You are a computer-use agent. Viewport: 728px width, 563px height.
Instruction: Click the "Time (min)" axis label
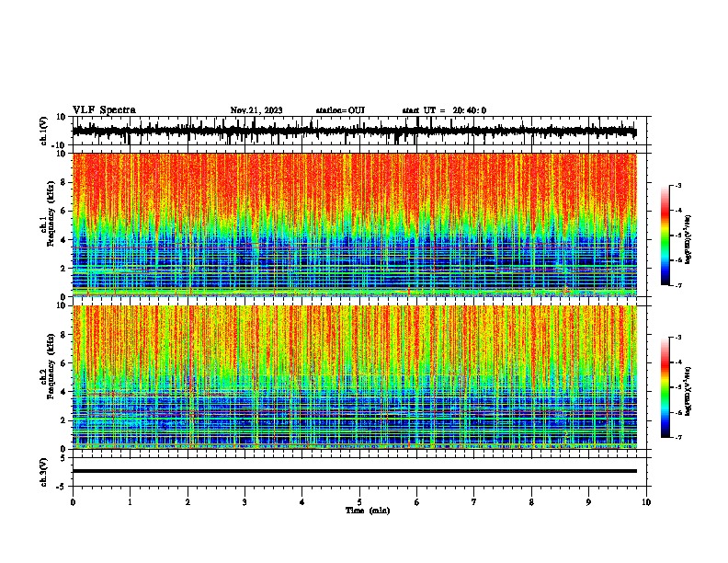point(368,511)
